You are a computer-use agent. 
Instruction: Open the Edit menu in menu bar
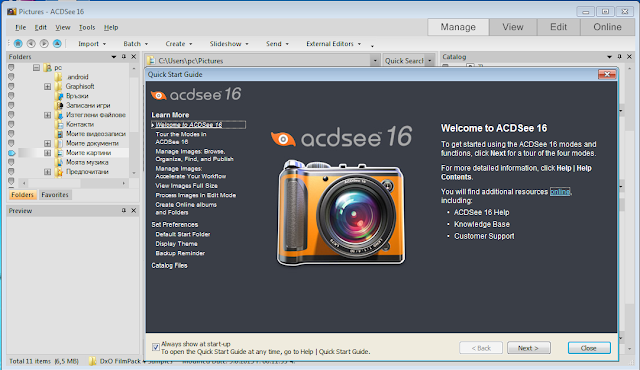click(x=40, y=27)
